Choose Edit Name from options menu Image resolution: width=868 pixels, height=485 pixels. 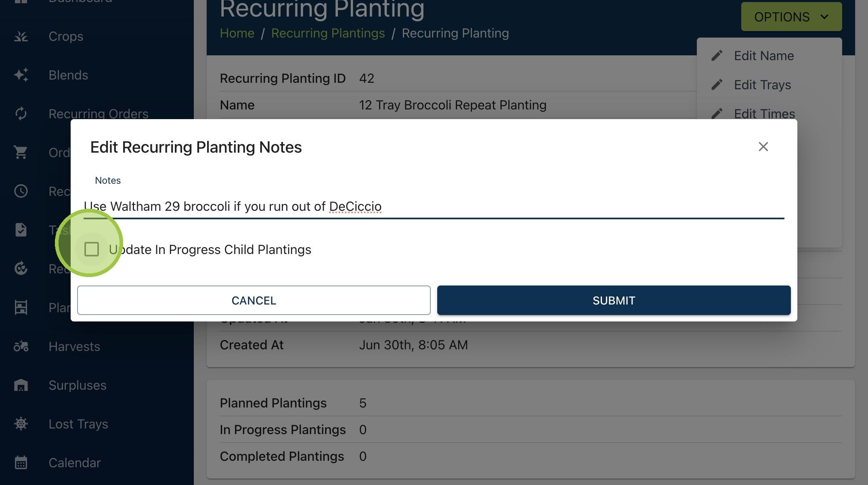[x=764, y=56]
